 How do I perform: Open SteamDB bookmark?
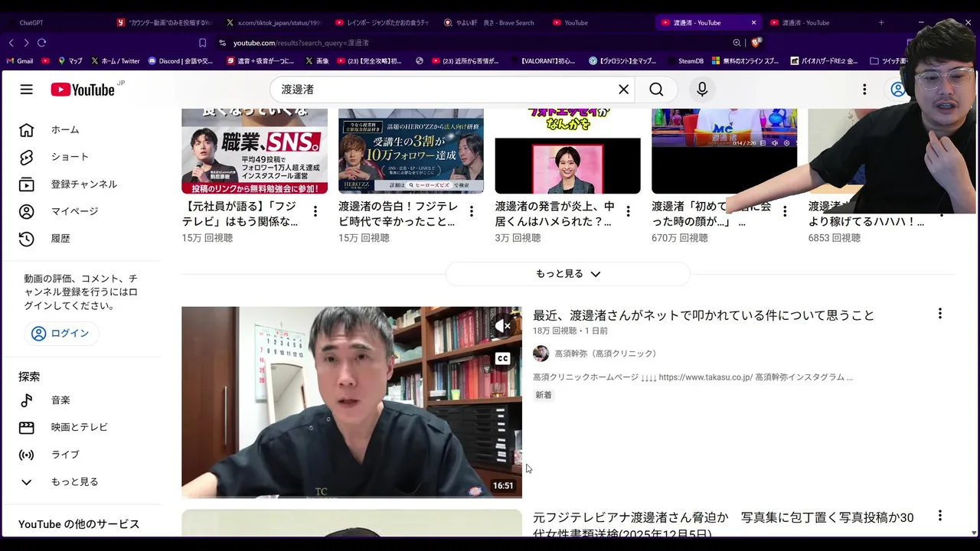pyautogui.click(x=685, y=60)
